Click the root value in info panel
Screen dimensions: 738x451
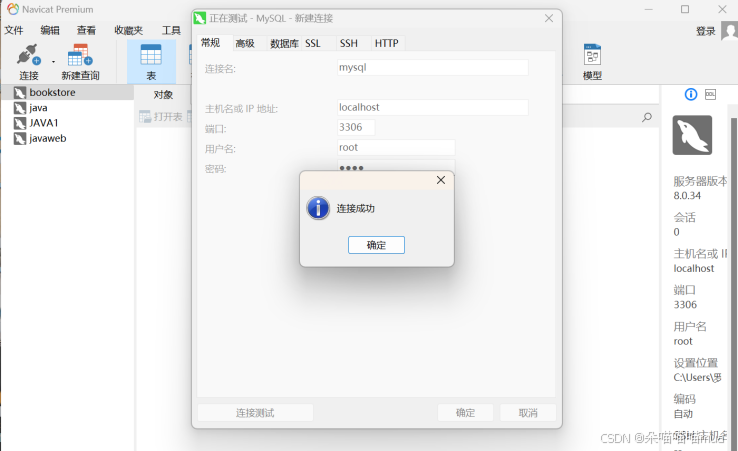coord(683,341)
